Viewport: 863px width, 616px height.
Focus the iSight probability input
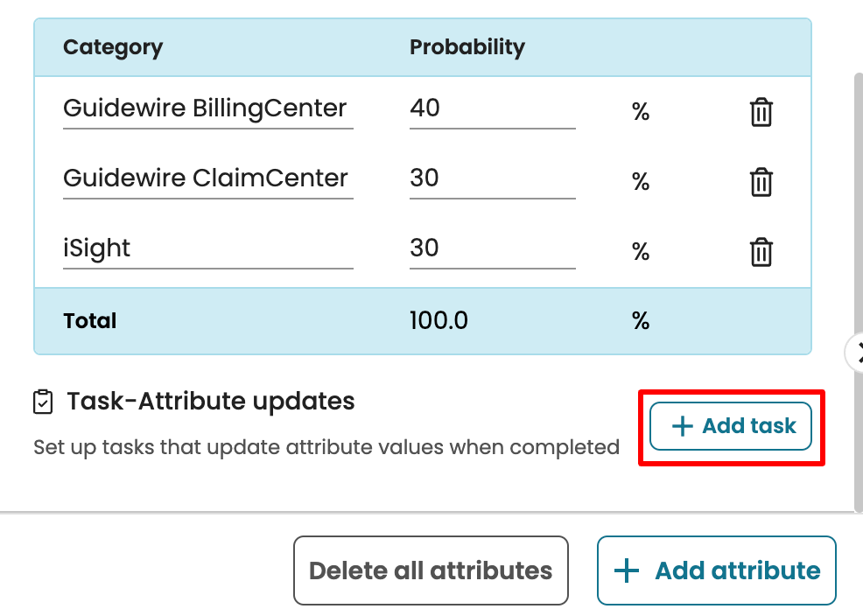[x=492, y=249]
